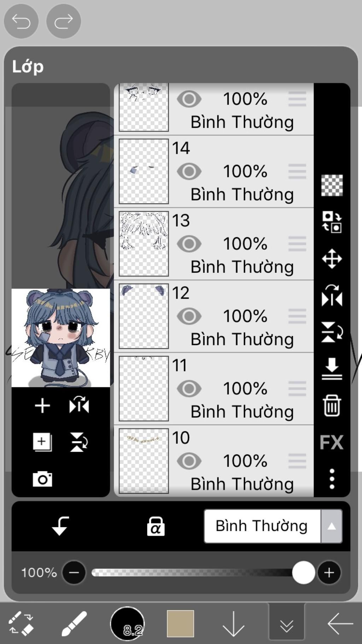Open the three-dots more options menu
Viewport: 362px width, 644px height.
pyautogui.click(x=332, y=479)
